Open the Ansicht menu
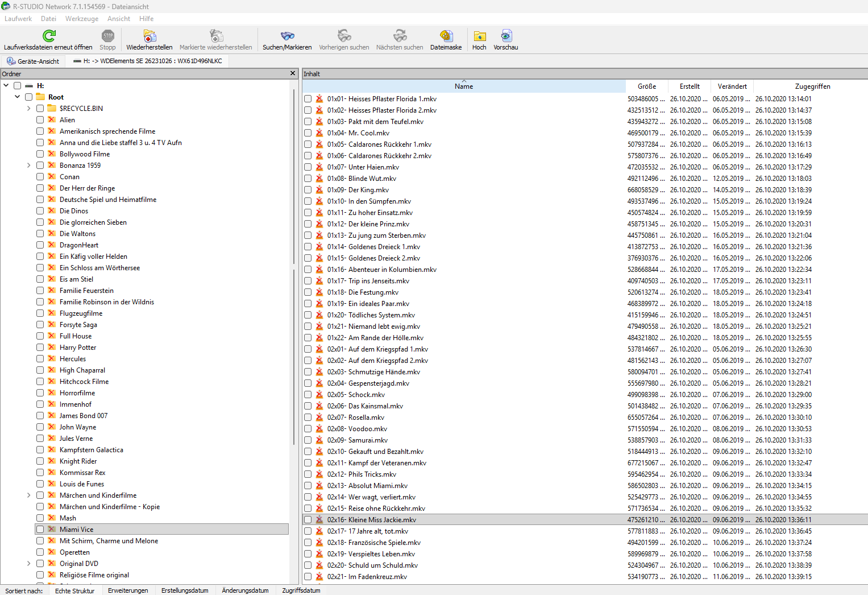The height and width of the screenshot is (595, 868). pos(119,19)
